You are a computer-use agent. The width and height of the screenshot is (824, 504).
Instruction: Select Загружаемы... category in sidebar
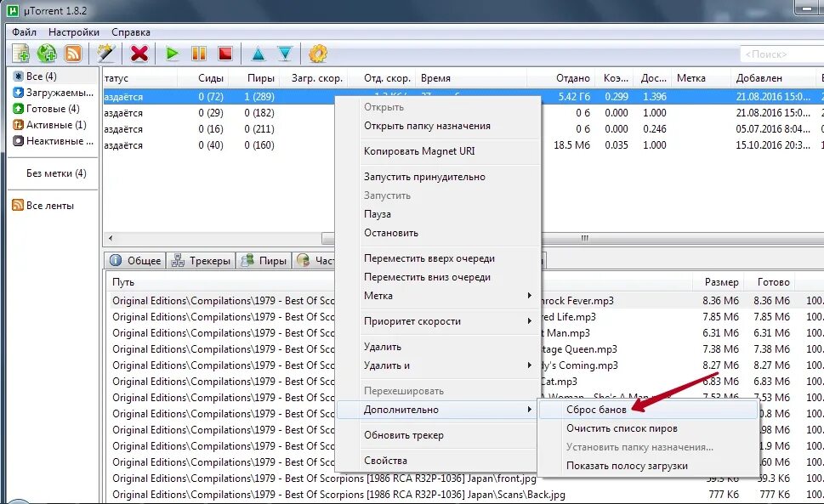(53, 93)
